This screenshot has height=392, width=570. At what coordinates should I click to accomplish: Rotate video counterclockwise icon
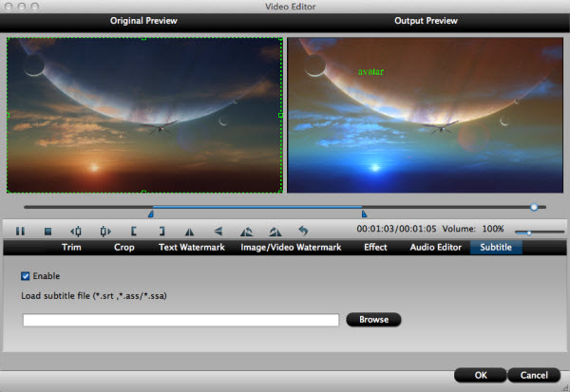click(x=246, y=231)
